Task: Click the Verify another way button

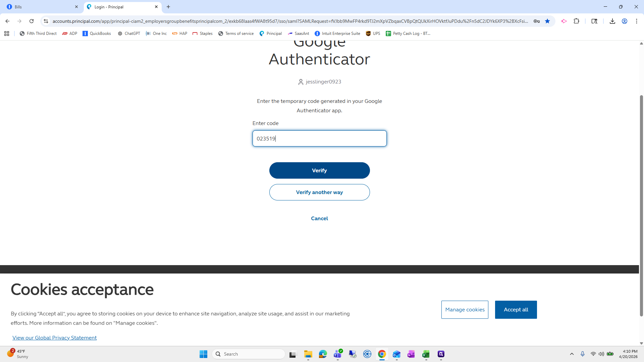Action: pos(319,192)
